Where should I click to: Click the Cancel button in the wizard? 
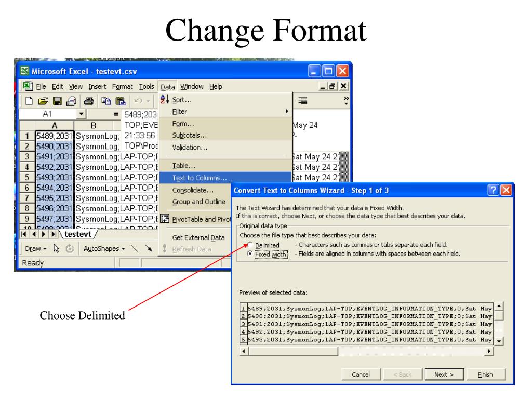(361, 374)
